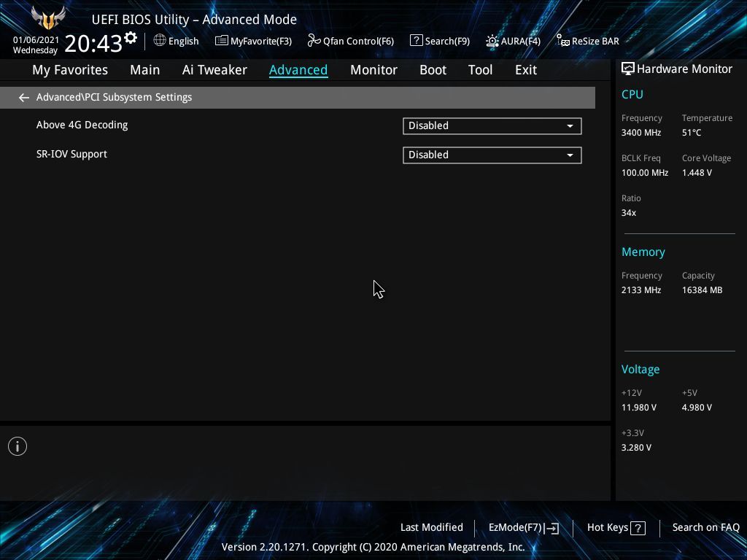The width and height of the screenshot is (747, 560).
Task: Go to the Monitor tab
Action: click(x=373, y=70)
